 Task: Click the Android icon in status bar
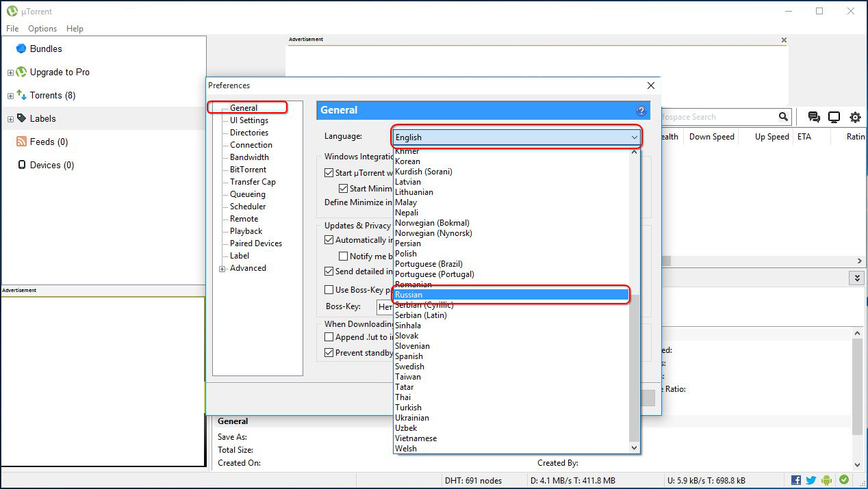pyautogui.click(x=827, y=480)
